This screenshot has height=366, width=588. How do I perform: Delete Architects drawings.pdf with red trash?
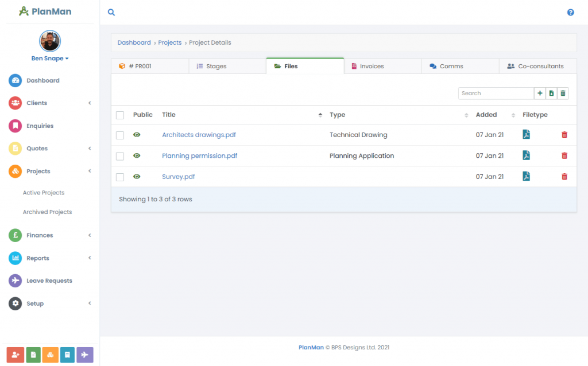(x=564, y=135)
